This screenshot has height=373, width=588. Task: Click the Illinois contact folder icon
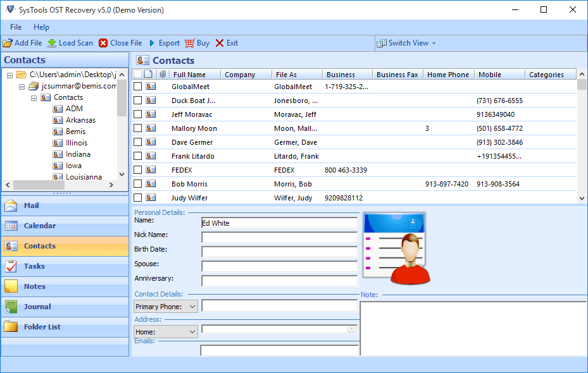click(58, 143)
